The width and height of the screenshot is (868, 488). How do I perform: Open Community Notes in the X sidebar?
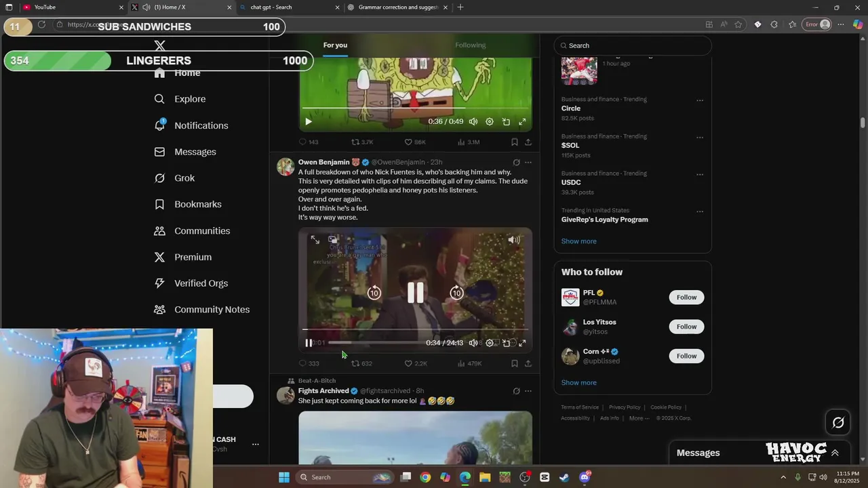tap(202, 310)
